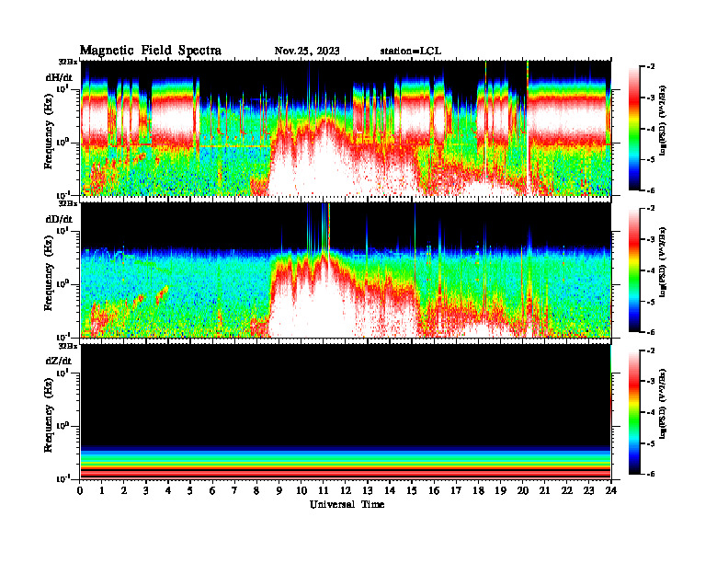The height and width of the screenshot is (563, 728).
Task: Click hour tick label "1" on time axis
Action: click(x=102, y=490)
